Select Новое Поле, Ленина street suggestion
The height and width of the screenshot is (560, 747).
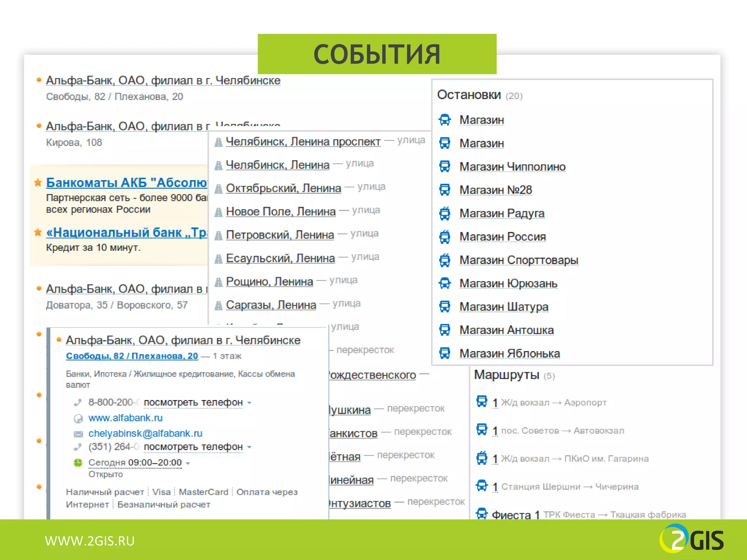[x=280, y=211]
